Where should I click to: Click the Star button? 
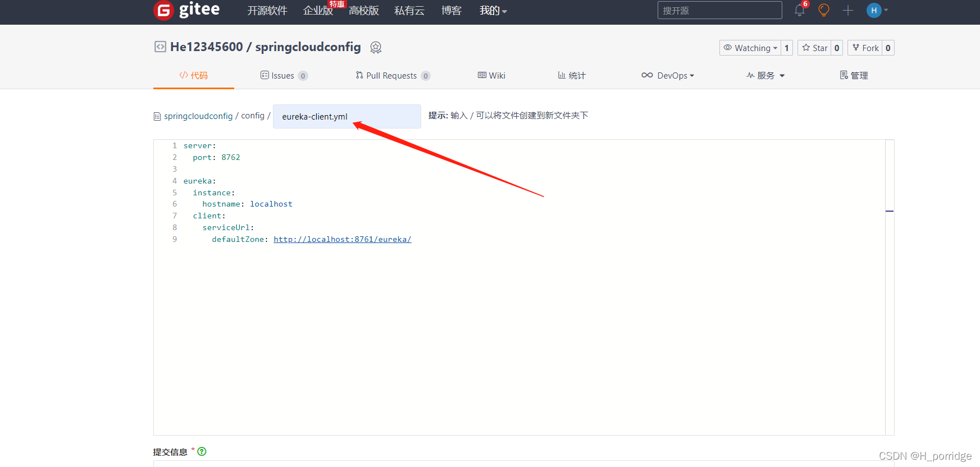814,48
